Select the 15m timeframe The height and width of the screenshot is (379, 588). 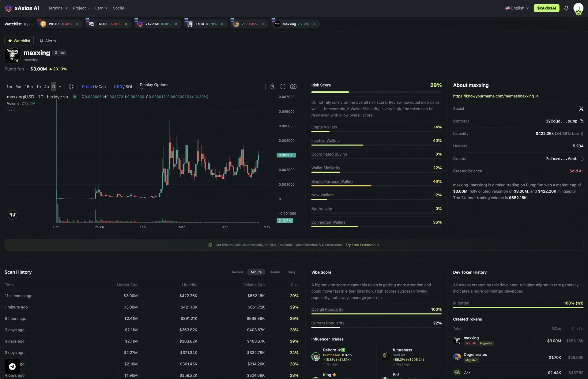[29, 87]
